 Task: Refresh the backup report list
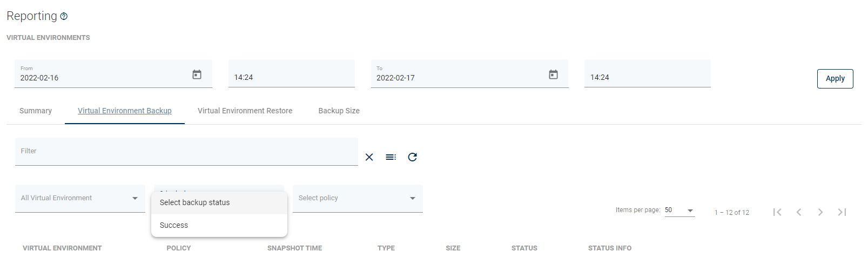[x=412, y=157]
